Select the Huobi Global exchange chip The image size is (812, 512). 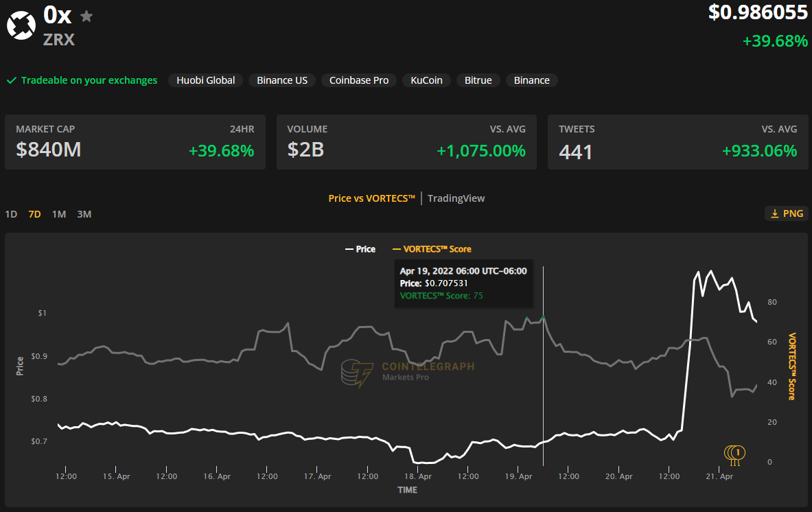pyautogui.click(x=206, y=80)
